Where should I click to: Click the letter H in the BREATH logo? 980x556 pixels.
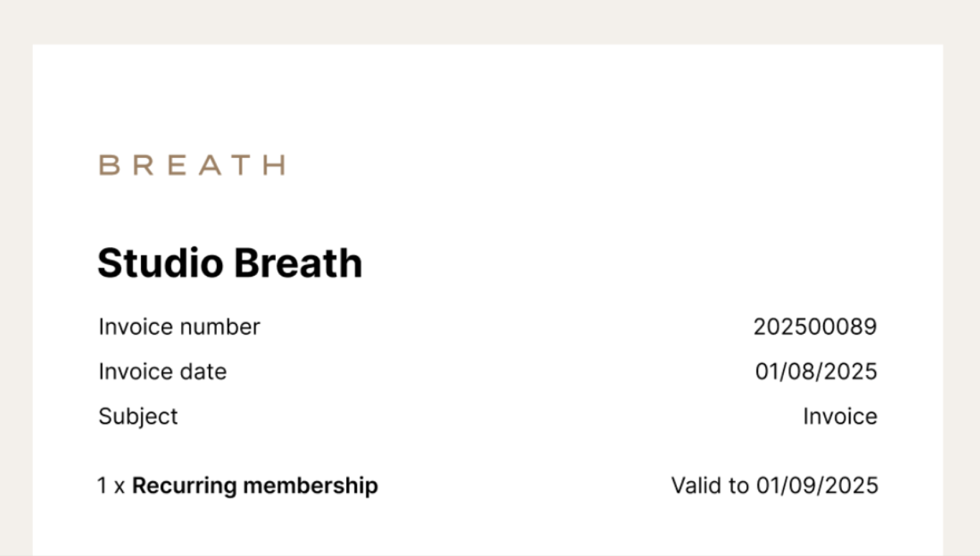[274, 165]
